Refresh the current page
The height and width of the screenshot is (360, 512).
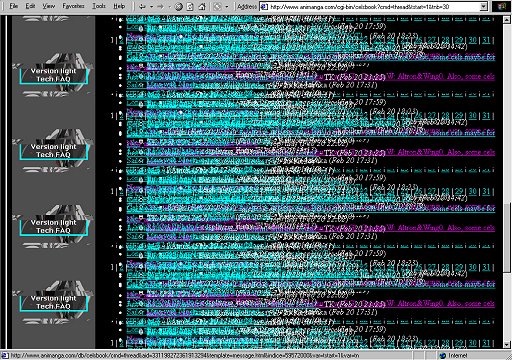(190, 6)
